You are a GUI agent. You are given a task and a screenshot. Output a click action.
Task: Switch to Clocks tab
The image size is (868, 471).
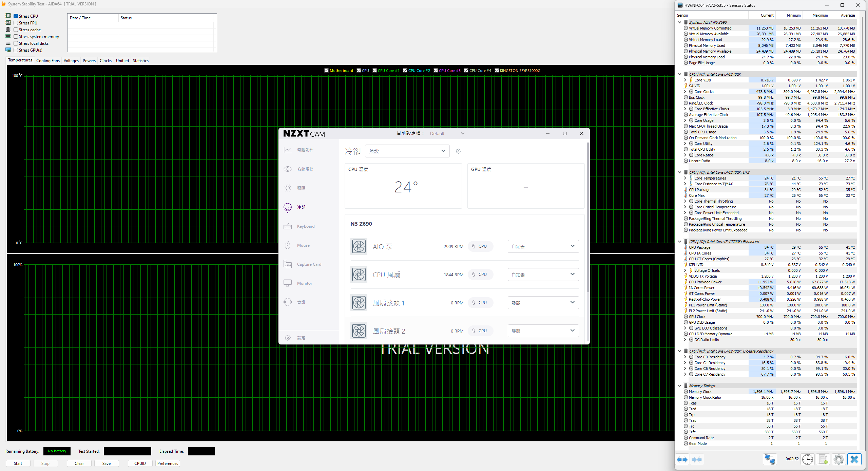pyautogui.click(x=105, y=61)
